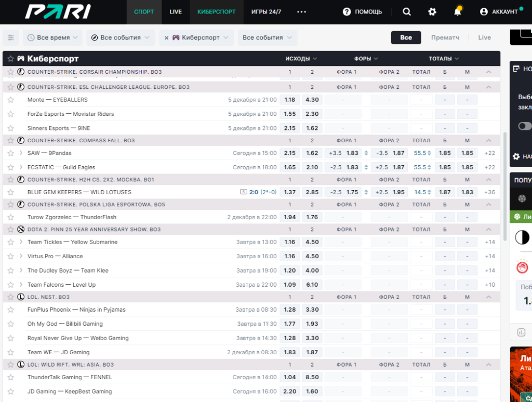Viewport: 532px width, 402px height.
Task: Open FunPlus Phoenix — Ninjas in Pyjamas match
Action: pyautogui.click(x=76, y=310)
